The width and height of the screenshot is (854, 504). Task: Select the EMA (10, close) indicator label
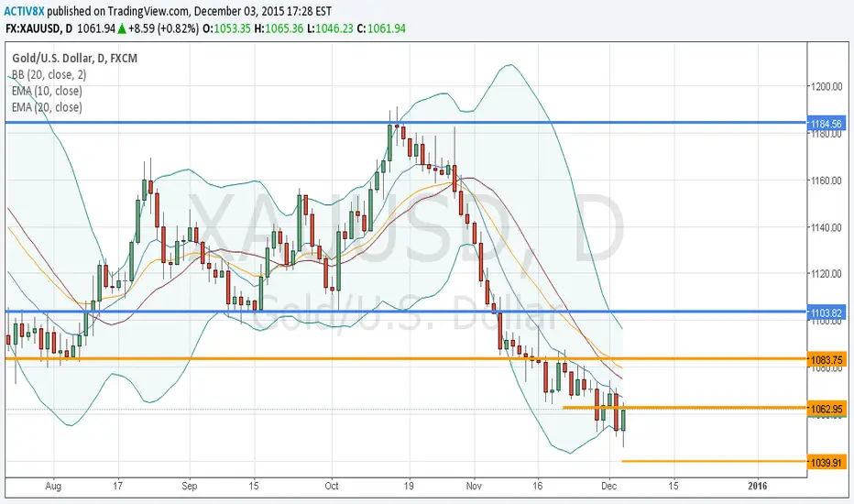tap(47, 91)
